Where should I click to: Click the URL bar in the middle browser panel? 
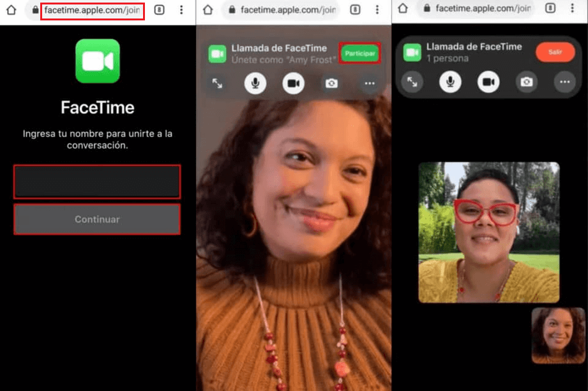point(282,10)
